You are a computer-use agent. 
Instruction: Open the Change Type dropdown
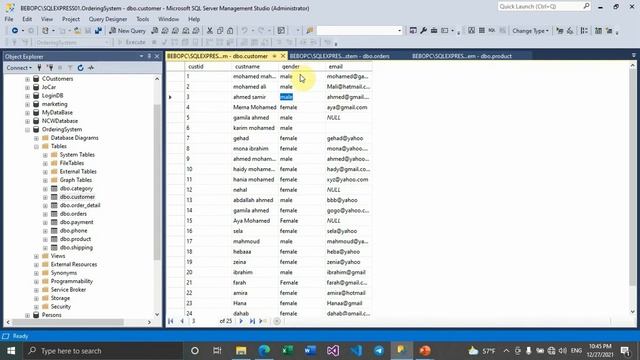pos(530,31)
